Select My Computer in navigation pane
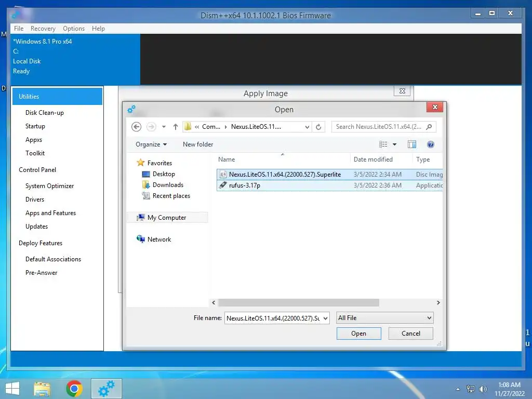 (167, 218)
